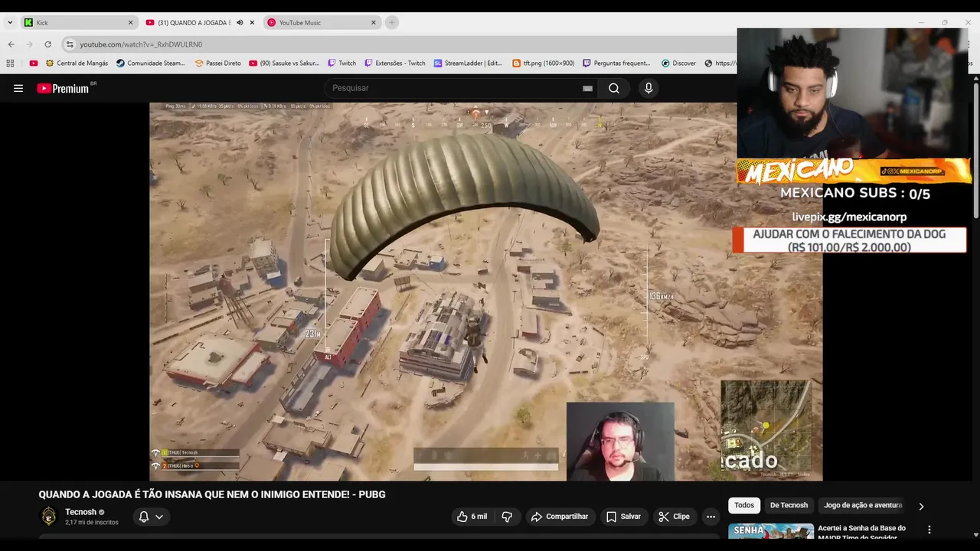Open Tecnosh channel avatar
This screenshot has width=980, height=551.
tap(49, 517)
